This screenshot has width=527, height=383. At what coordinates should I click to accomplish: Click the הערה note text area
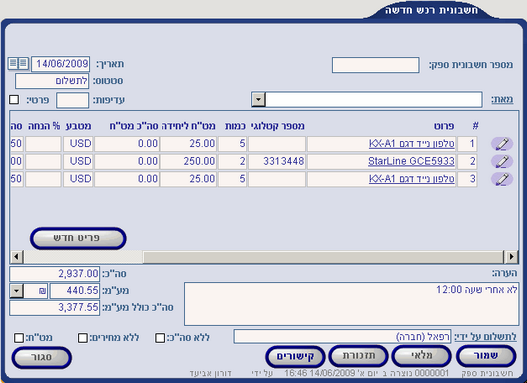(351, 304)
